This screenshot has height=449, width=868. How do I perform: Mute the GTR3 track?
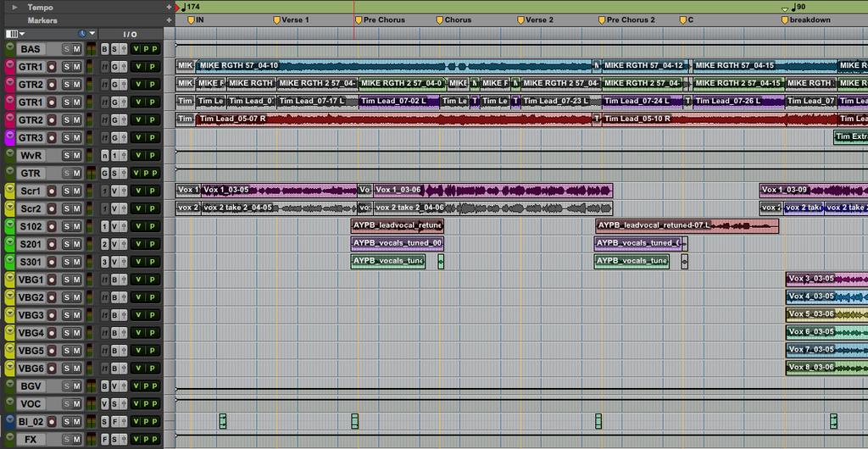pos(77,138)
